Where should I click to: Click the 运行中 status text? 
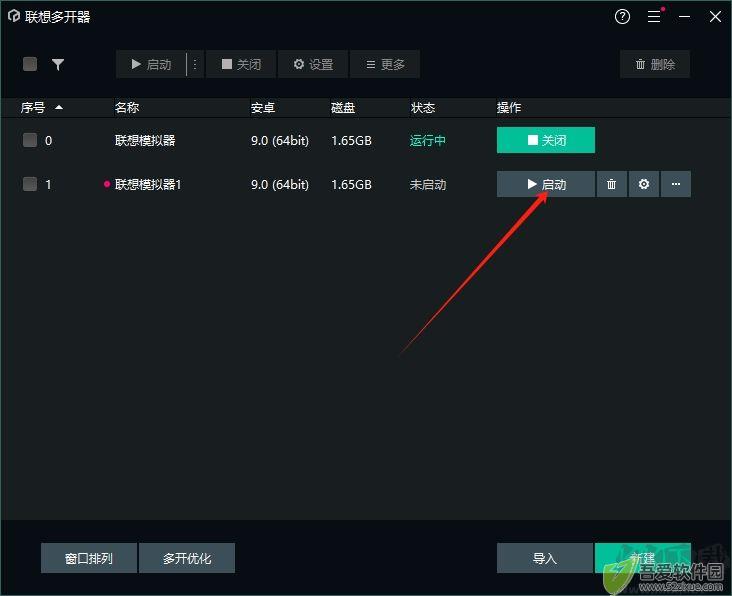pos(428,140)
